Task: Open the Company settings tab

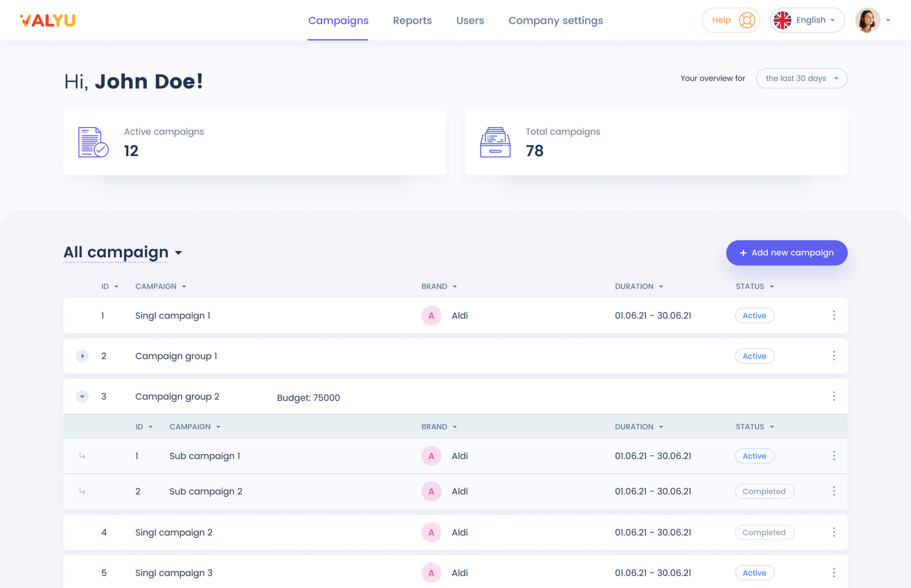Action: pos(555,20)
